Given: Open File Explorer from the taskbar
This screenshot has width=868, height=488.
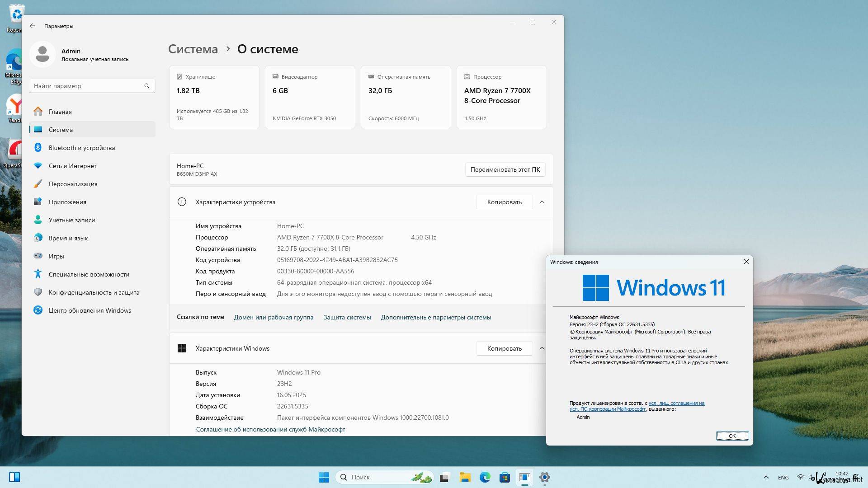Looking at the screenshot, I should coord(465,477).
